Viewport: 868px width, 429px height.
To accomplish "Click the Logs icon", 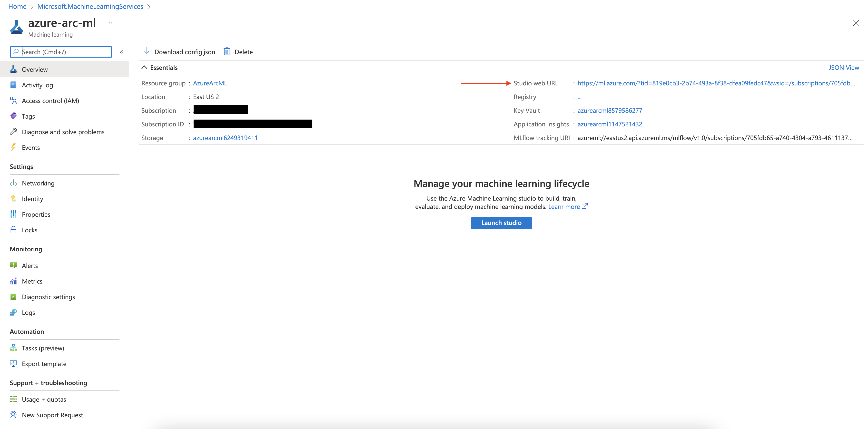I will coord(13,312).
